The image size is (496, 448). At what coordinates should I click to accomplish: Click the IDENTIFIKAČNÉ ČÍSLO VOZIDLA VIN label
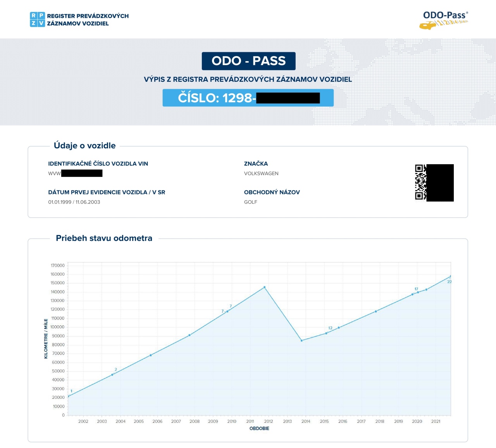pyautogui.click(x=98, y=164)
